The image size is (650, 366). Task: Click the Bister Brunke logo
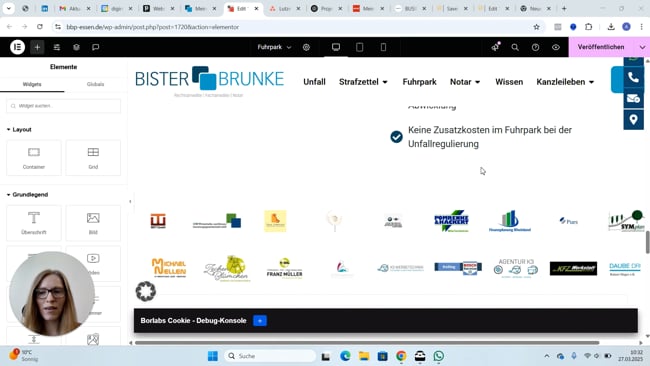209,82
